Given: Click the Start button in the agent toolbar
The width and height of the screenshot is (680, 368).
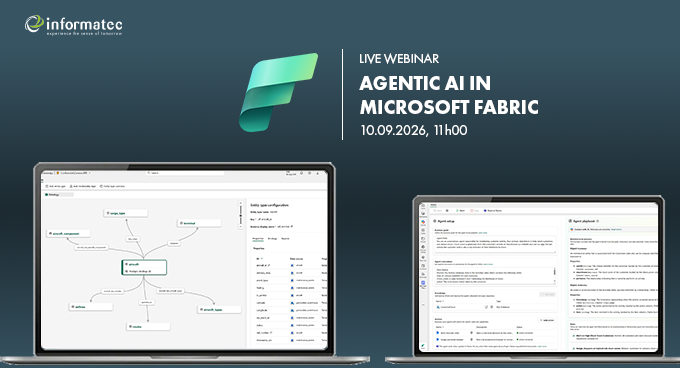Looking at the screenshot, I should point(460,211).
